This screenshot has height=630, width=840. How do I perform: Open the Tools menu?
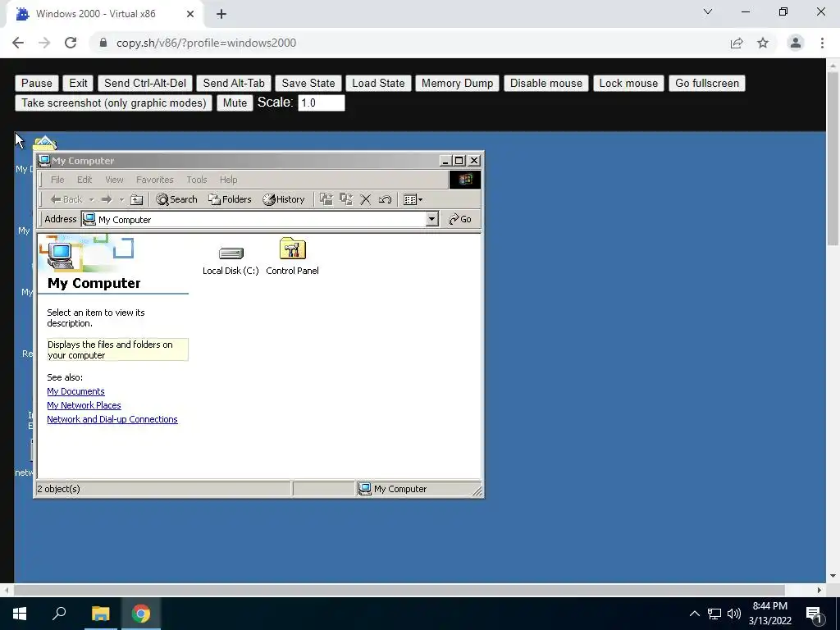[197, 180]
